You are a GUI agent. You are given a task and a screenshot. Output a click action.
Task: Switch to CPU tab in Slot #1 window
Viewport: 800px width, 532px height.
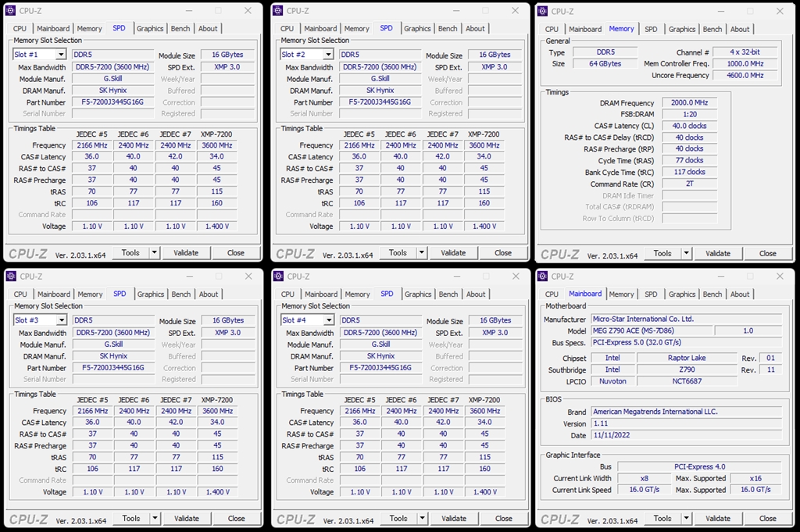(x=20, y=29)
